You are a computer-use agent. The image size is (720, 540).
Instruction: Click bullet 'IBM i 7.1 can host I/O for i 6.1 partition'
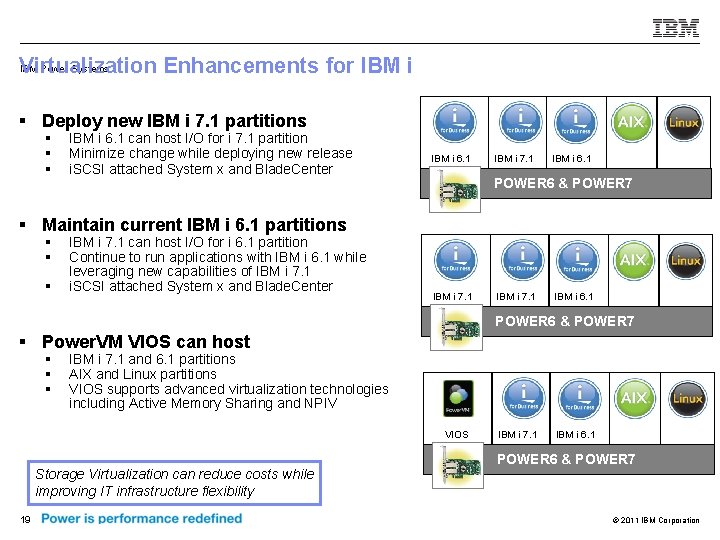(188, 242)
